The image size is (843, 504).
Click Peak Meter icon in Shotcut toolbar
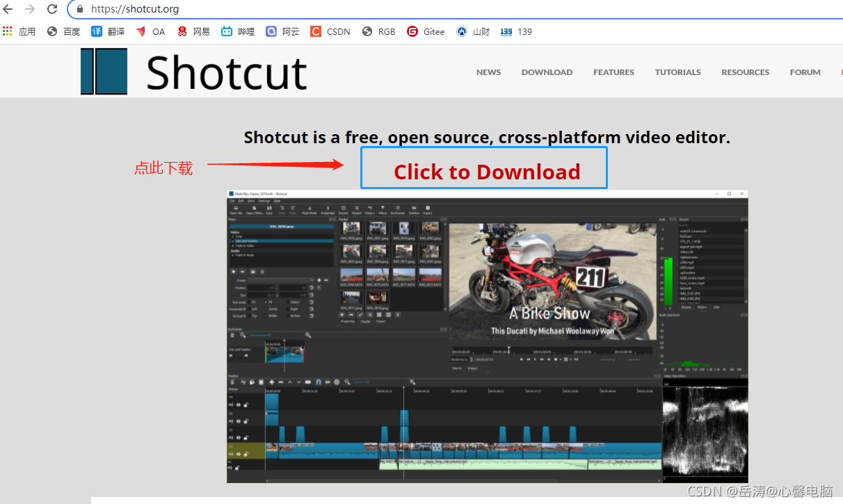pyautogui.click(x=310, y=210)
